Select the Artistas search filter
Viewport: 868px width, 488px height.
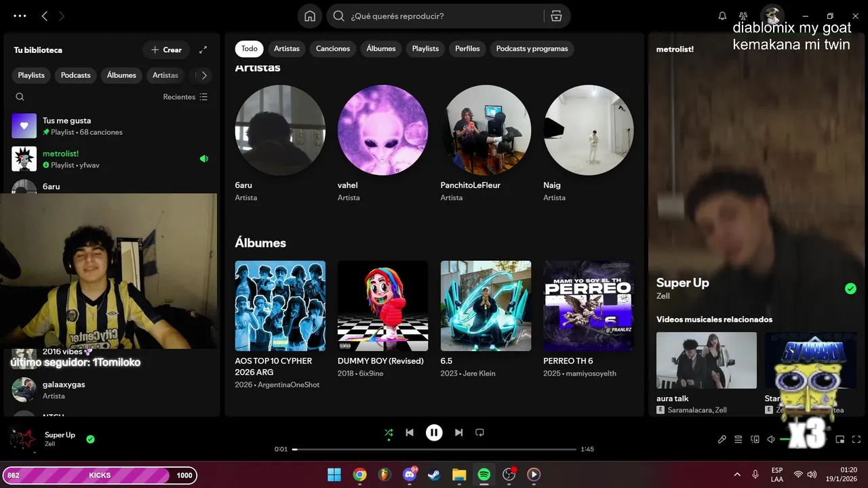pyautogui.click(x=287, y=49)
